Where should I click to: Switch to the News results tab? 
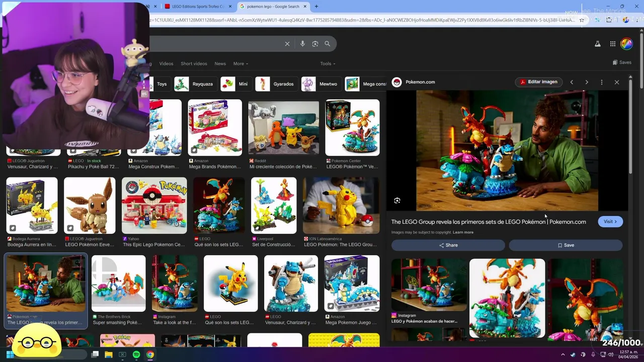pos(220,64)
